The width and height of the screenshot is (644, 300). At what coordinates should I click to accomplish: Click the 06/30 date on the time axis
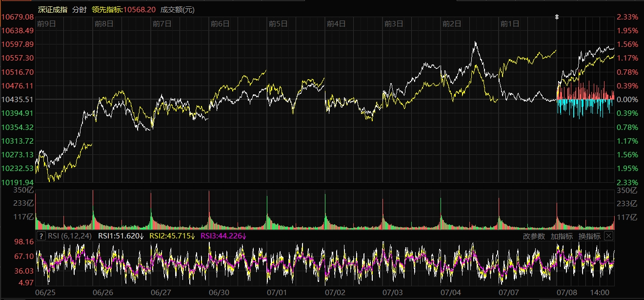click(x=219, y=292)
